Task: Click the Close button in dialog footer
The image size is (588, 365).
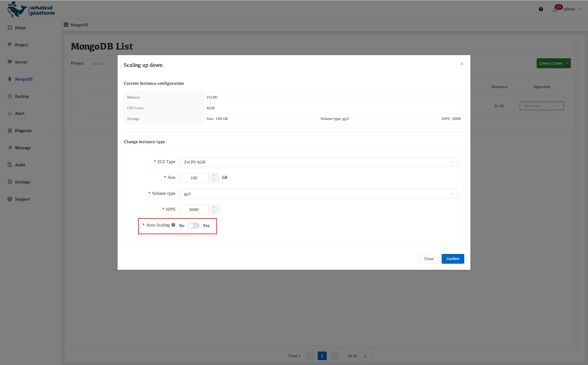Action: point(429,259)
